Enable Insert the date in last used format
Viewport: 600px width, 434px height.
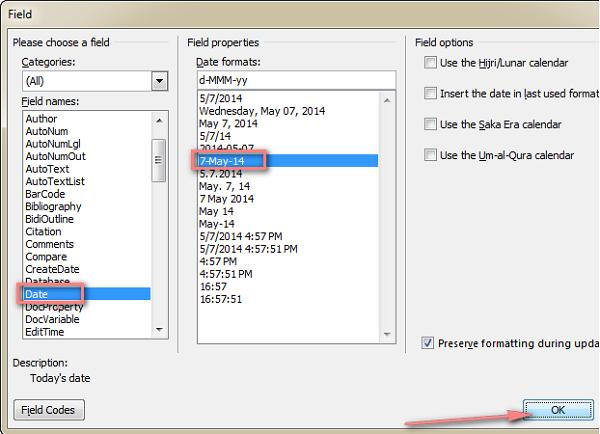point(430,93)
